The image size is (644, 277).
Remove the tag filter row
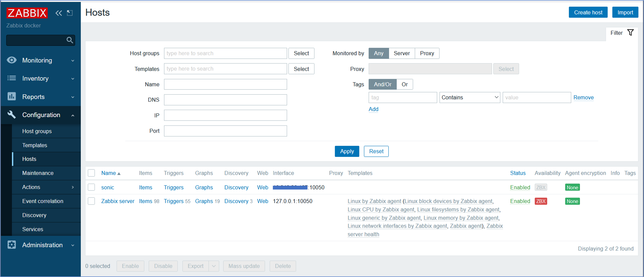583,97
